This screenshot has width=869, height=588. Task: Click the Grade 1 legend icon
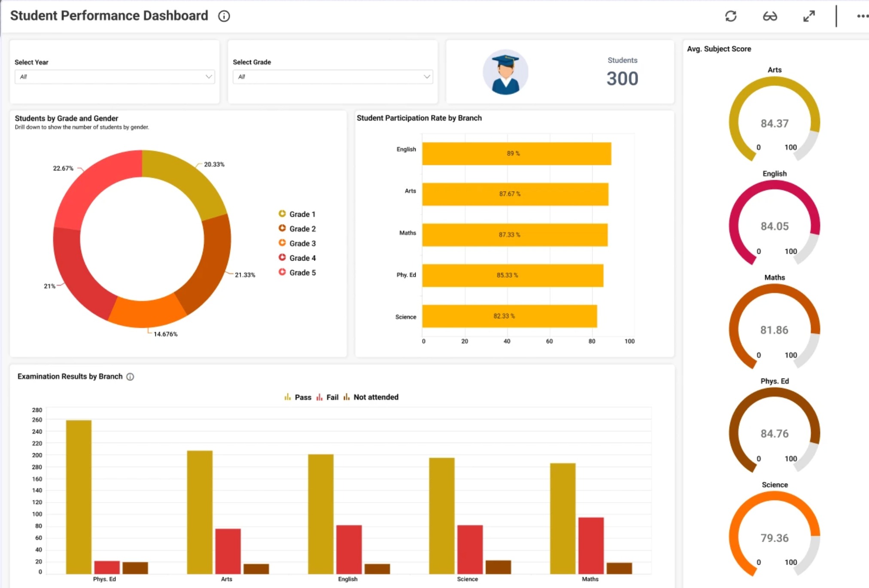282,214
